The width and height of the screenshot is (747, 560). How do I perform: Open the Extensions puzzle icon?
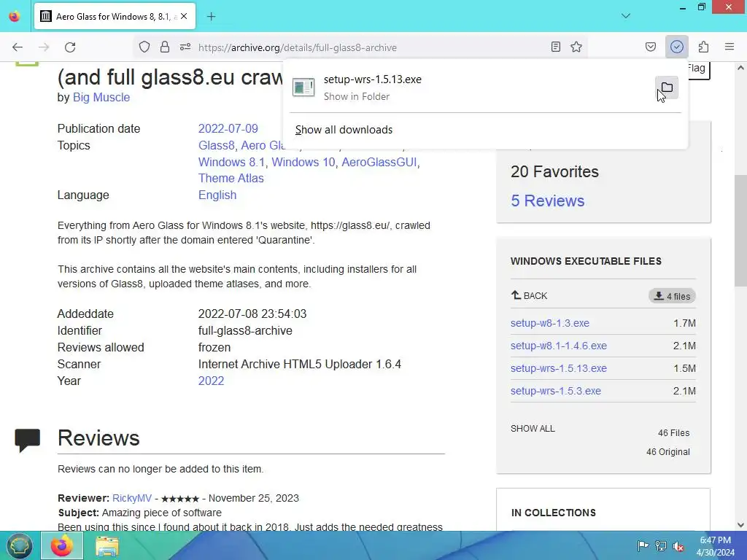[x=703, y=47]
